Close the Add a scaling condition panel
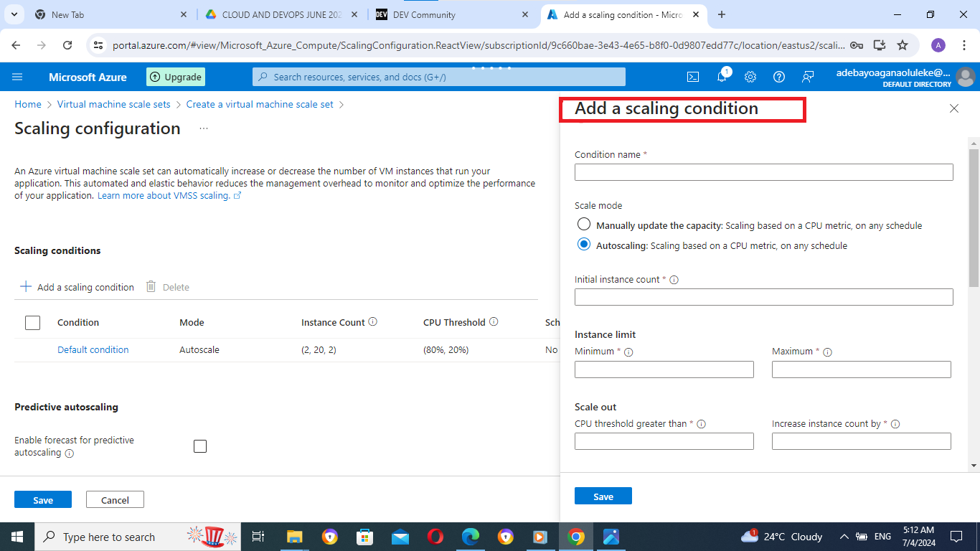Image resolution: width=980 pixels, height=551 pixels. coord(953,108)
